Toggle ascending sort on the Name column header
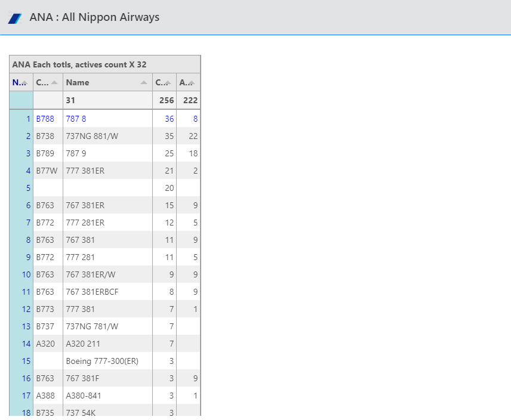Image resolution: width=511 pixels, height=420 pixels. pyautogui.click(x=143, y=82)
